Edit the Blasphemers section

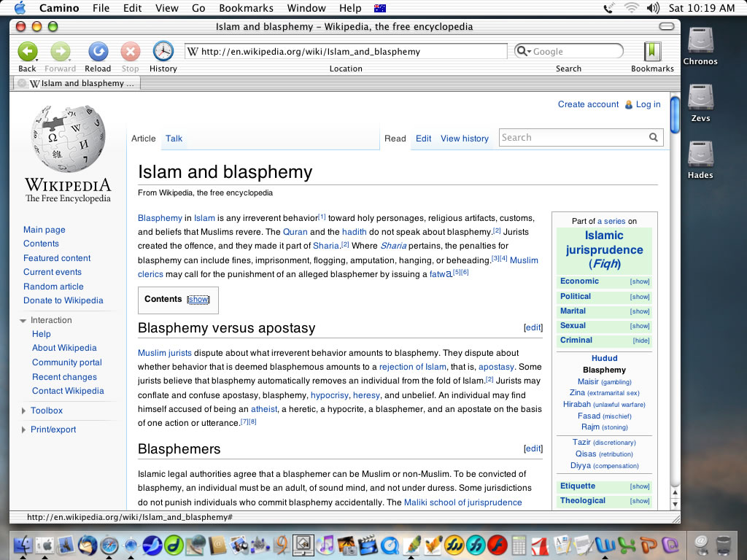(x=533, y=448)
